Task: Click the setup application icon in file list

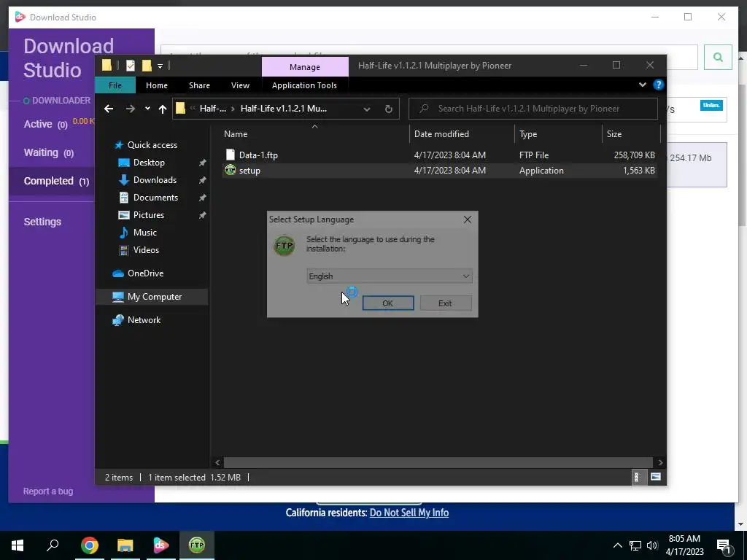Action: (230, 170)
